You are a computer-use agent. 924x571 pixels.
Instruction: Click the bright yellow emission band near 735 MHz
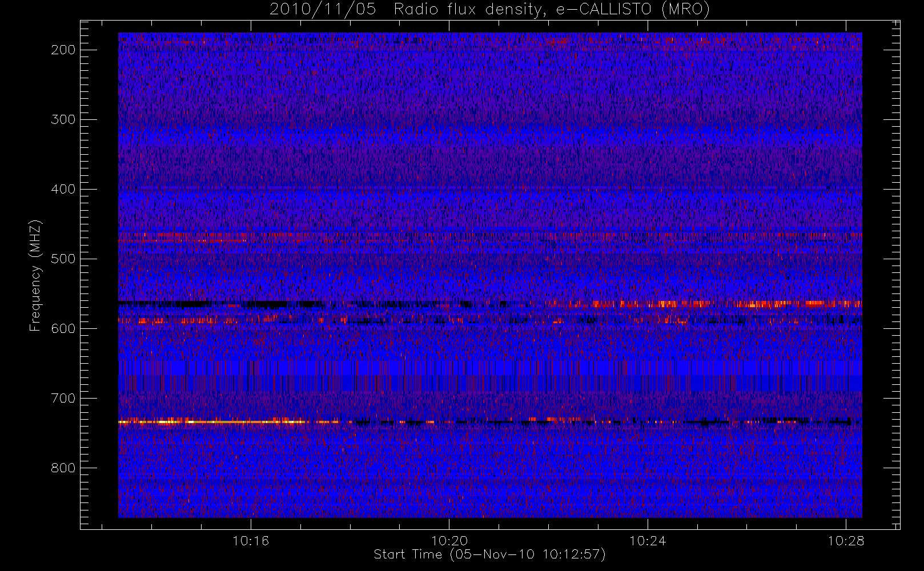[x=228, y=422]
